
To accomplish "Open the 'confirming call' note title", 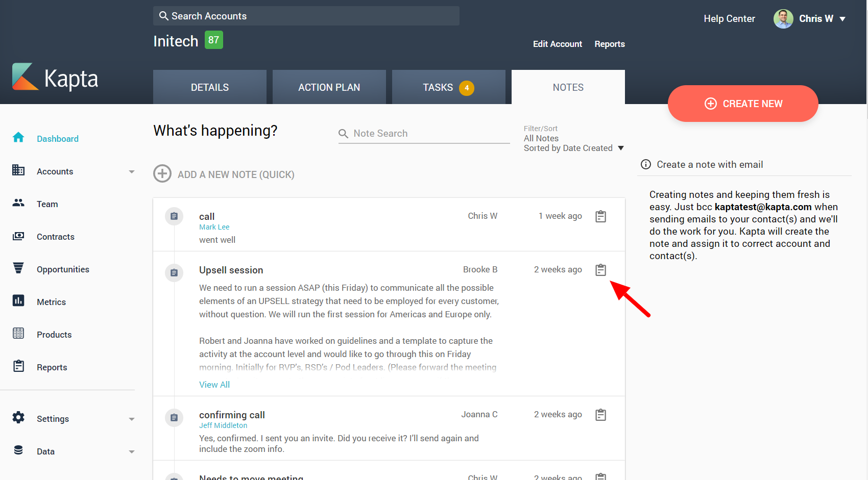I will coord(232,415).
